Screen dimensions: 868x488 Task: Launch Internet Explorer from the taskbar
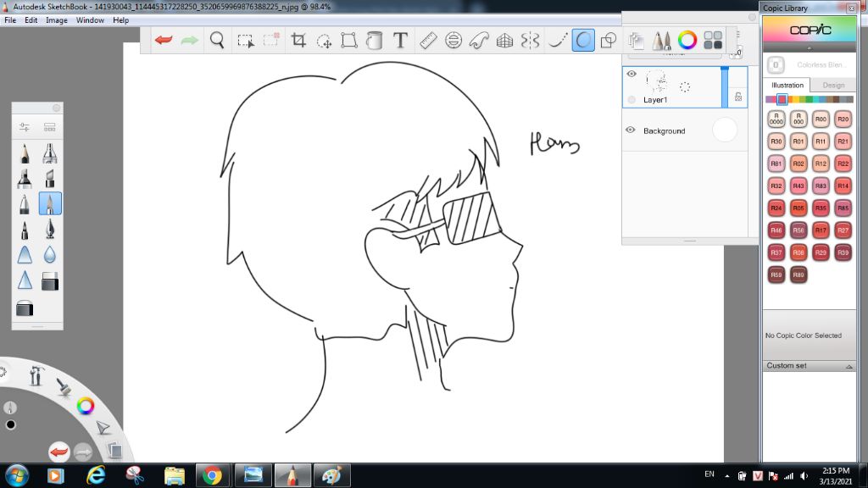95,475
